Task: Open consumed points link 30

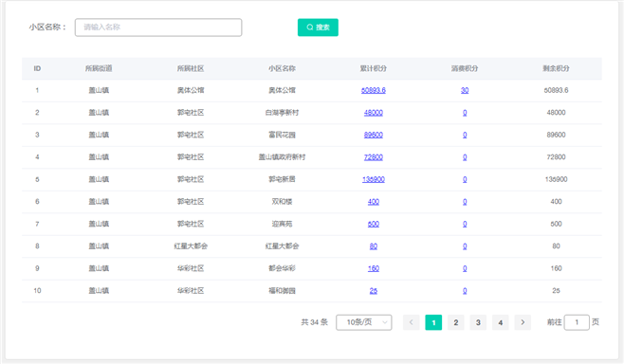Action: coord(465,90)
